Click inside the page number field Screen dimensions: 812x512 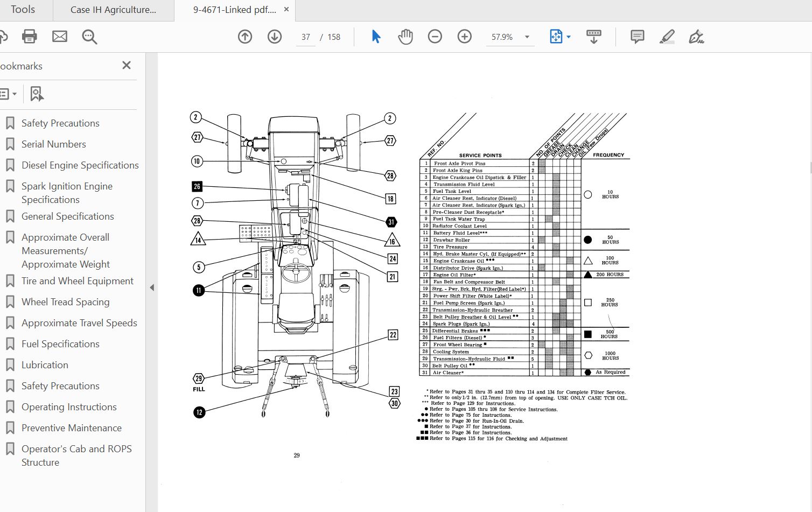click(305, 37)
